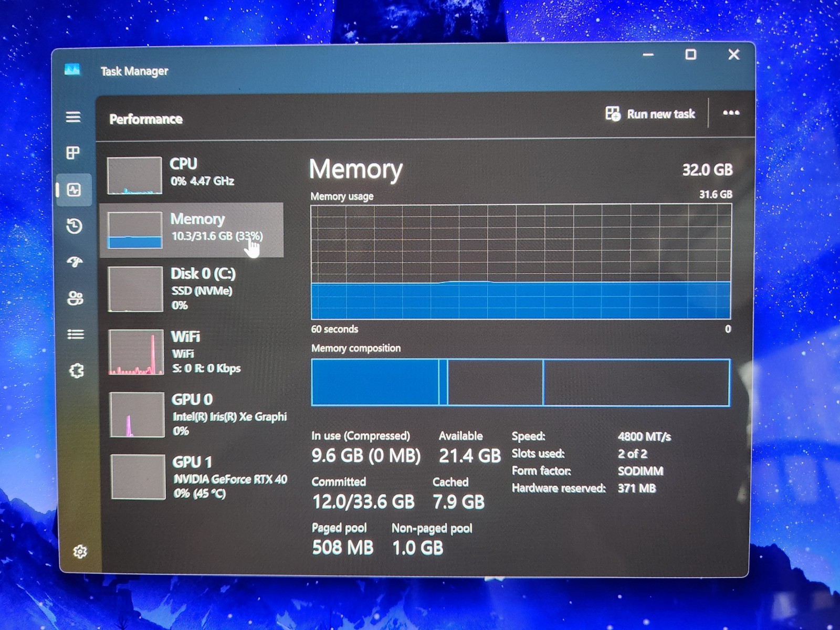This screenshot has height=630, width=840.
Task: Open the Details page icon
Action: pyautogui.click(x=76, y=334)
